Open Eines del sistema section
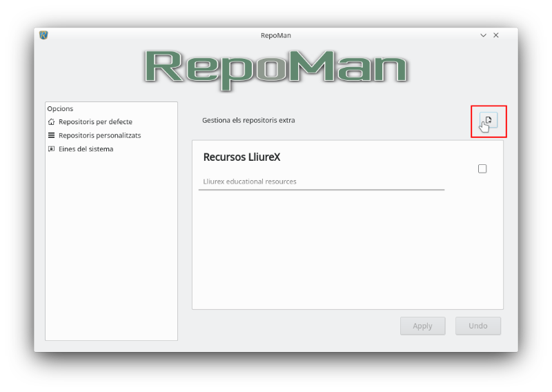552x392 pixels. (86, 149)
